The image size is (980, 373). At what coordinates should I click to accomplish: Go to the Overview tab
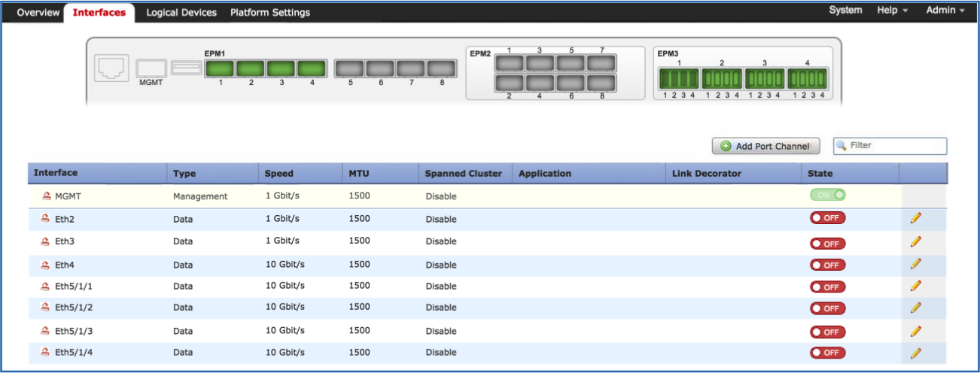pos(38,13)
